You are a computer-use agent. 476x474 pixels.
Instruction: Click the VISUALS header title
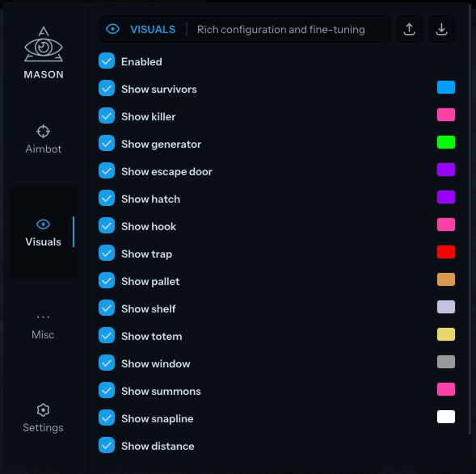click(153, 29)
